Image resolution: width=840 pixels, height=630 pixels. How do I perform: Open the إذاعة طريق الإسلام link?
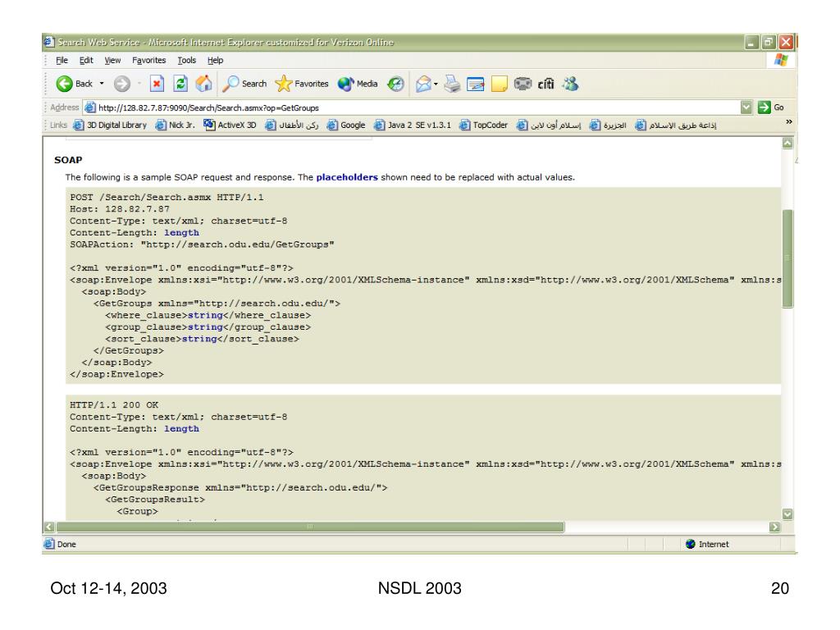click(676, 126)
